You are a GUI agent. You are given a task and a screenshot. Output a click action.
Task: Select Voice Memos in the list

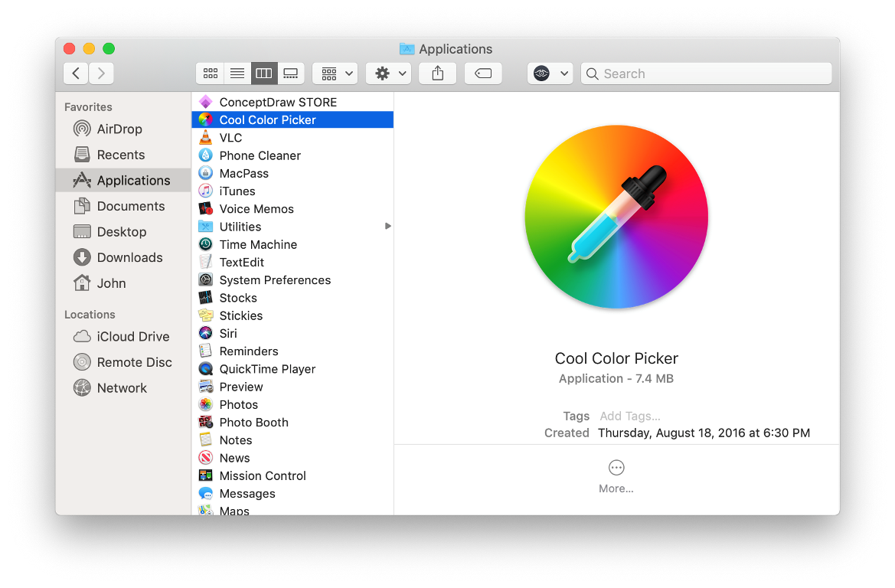point(292,209)
